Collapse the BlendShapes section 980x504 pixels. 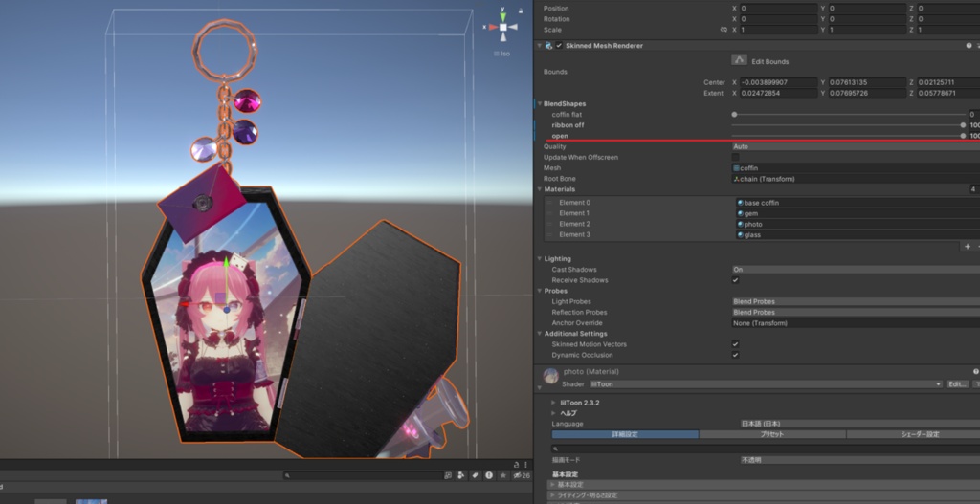540,103
